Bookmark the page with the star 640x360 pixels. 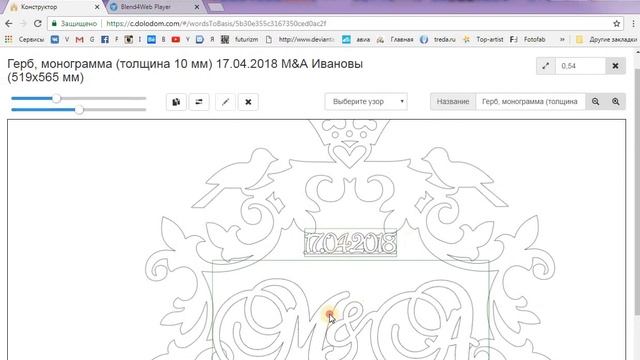(616, 24)
